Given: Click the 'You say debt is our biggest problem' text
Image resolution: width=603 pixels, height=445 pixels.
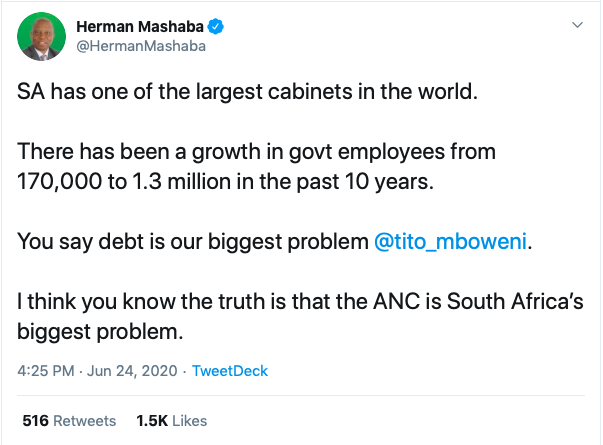Looking at the screenshot, I should pos(193,242).
